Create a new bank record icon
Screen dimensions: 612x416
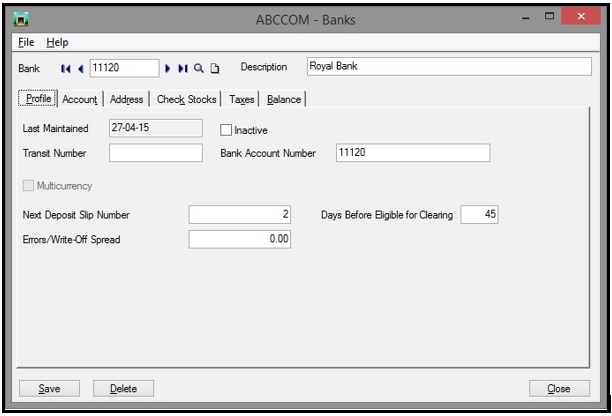pyautogui.click(x=215, y=69)
